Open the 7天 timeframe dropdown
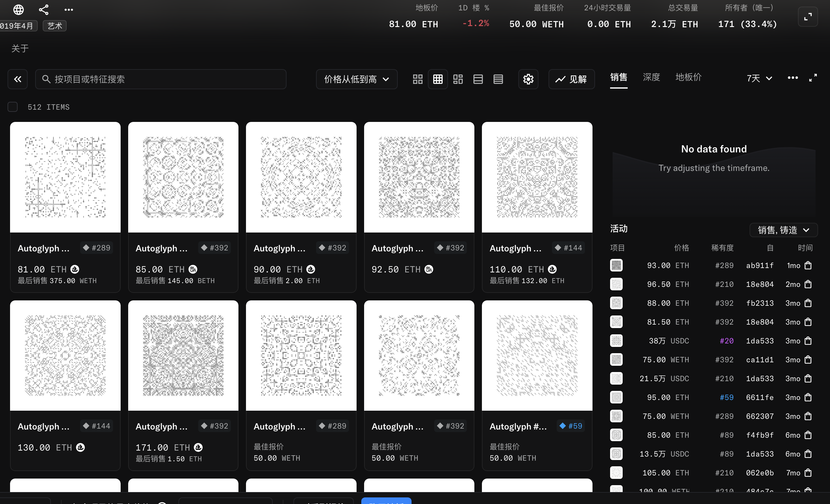Screen dimensions: 830x504 759,78
